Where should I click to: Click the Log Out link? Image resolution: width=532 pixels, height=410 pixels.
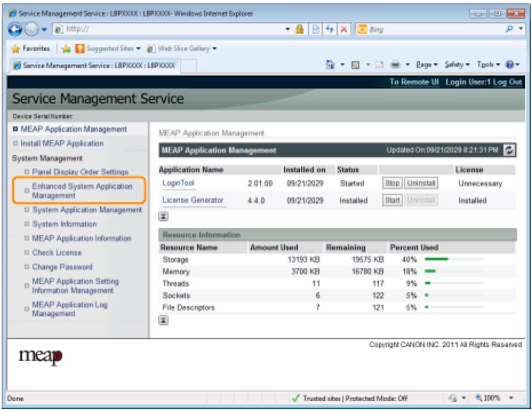[x=507, y=82]
